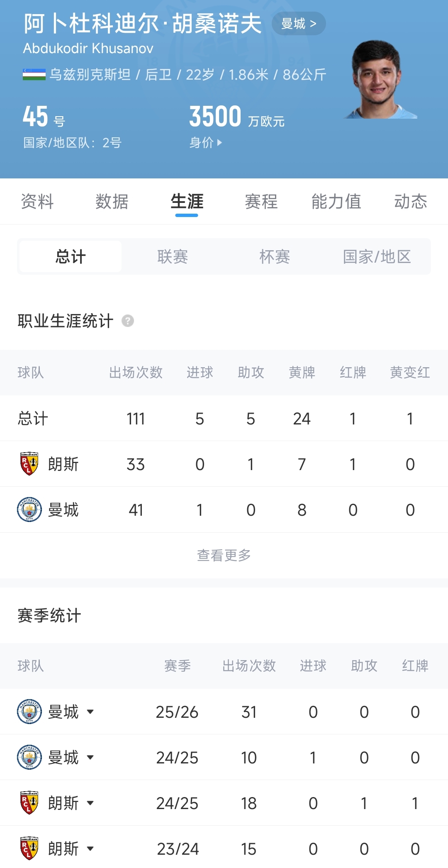The width and height of the screenshot is (448, 868).
Task: Tap the player portrait photo
Action: tap(380, 80)
